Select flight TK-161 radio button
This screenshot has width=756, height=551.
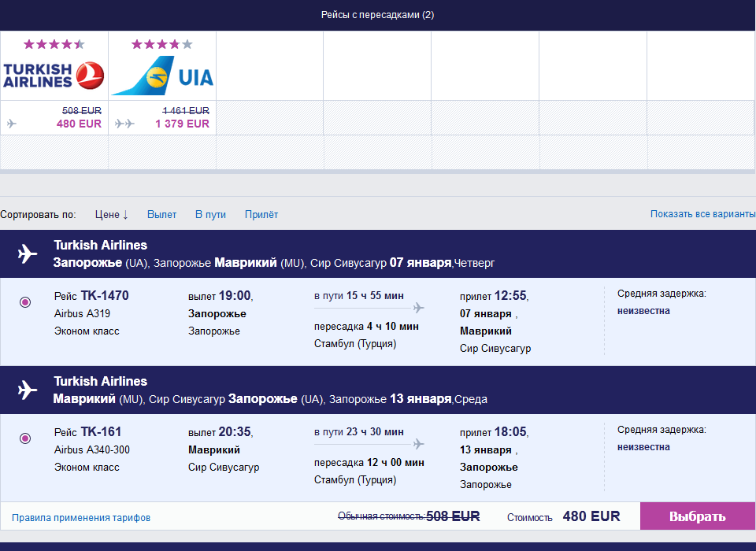(25, 438)
